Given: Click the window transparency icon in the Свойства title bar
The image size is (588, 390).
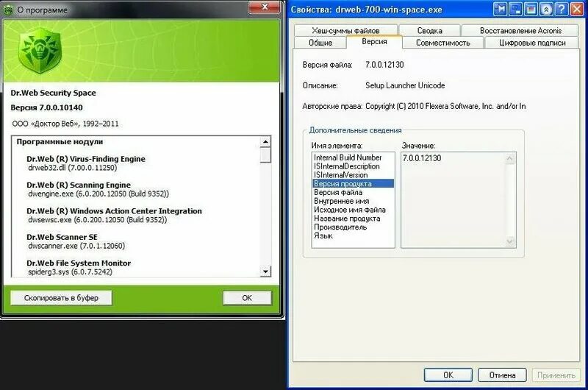Looking at the screenshot, I should pyautogui.click(x=531, y=8).
